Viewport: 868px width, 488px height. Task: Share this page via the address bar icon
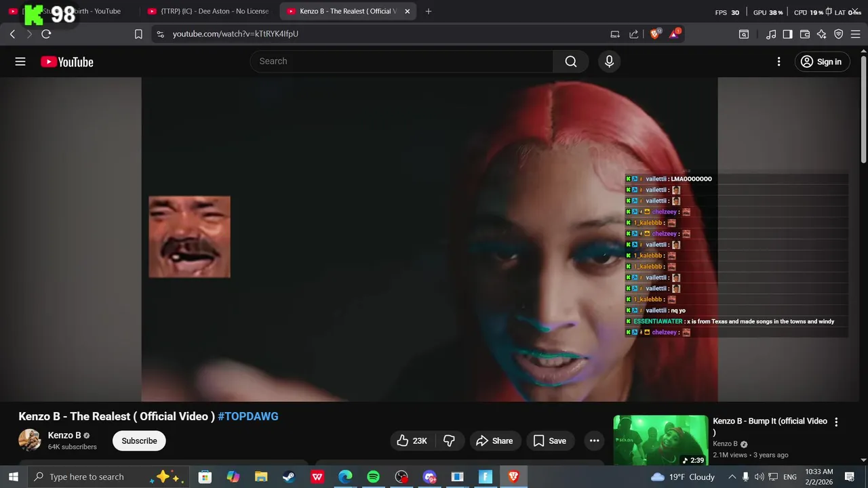[633, 34]
